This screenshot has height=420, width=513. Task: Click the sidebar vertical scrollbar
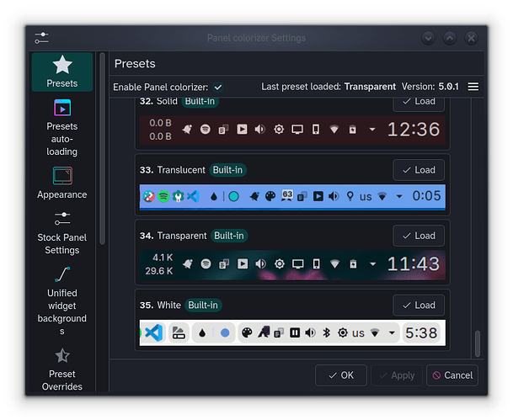[x=103, y=152]
